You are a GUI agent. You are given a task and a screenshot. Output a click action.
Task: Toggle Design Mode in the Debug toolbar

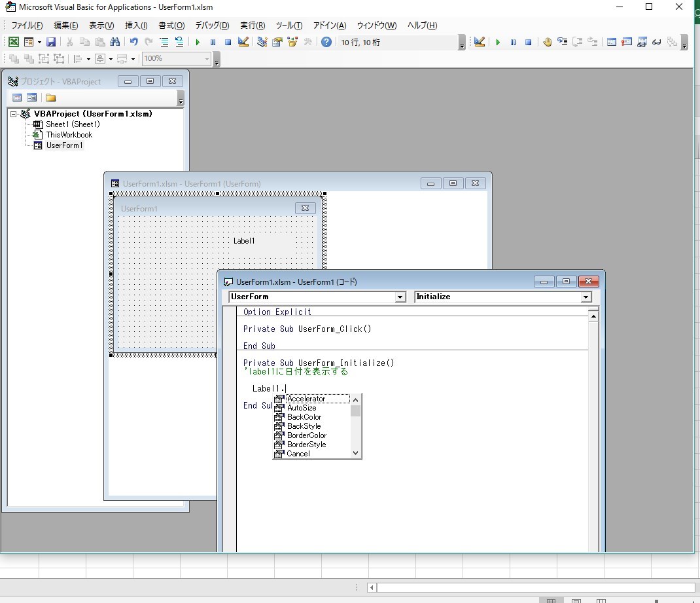point(480,42)
